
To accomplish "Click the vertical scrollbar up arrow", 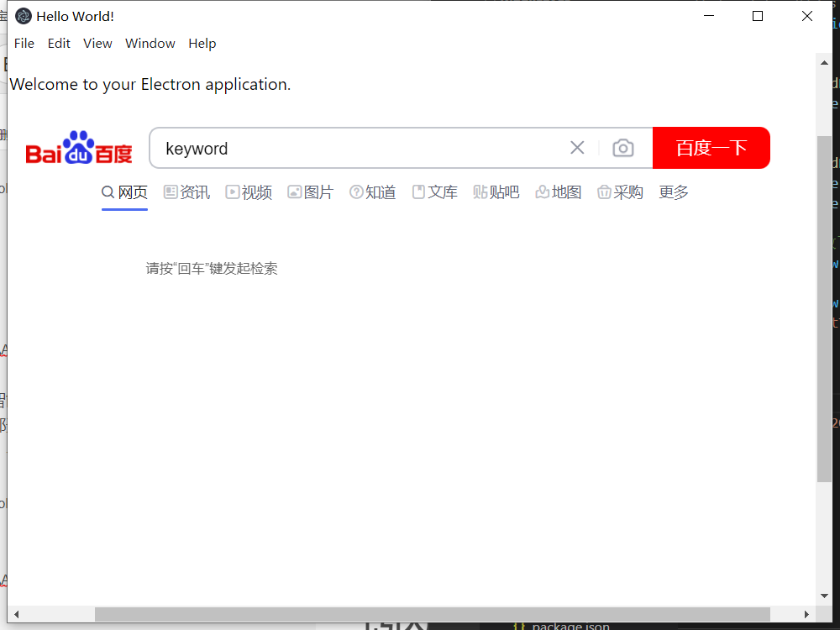I will click(x=825, y=63).
